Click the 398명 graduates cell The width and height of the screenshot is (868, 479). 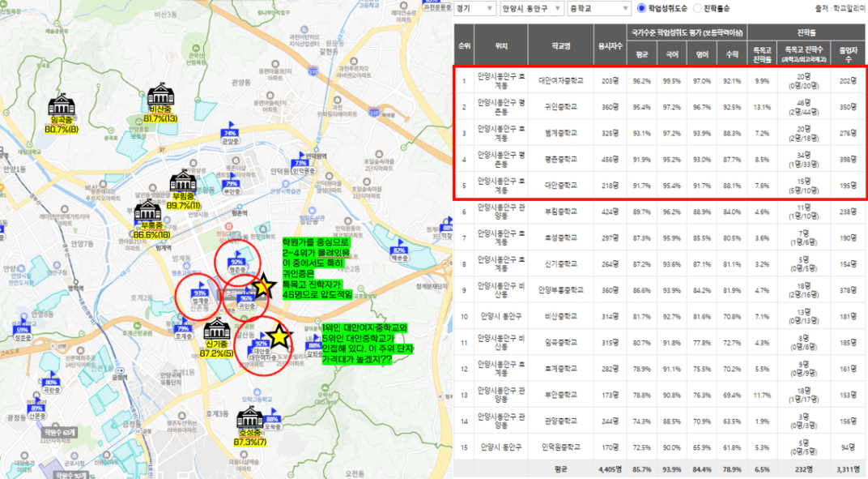click(x=848, y=159)
